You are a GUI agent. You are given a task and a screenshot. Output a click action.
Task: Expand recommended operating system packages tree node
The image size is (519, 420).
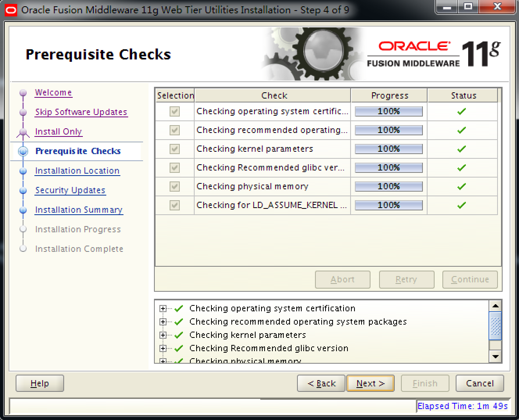163,322
